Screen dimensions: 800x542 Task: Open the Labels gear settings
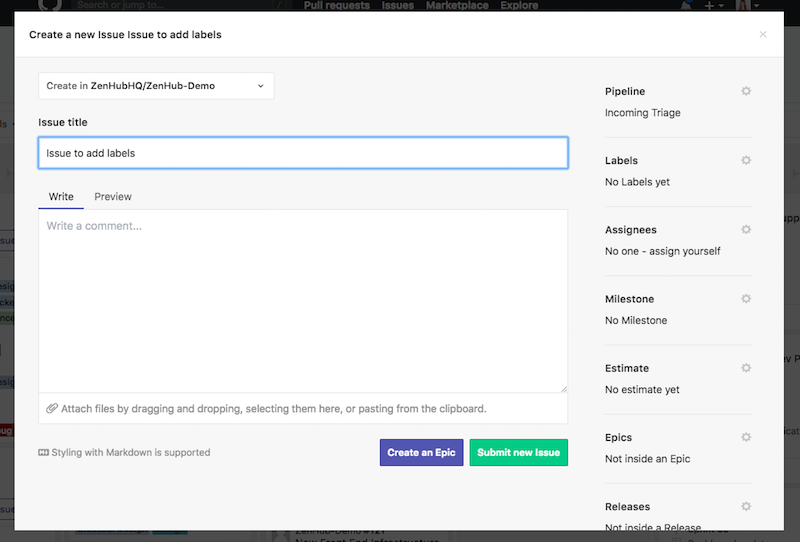click(x=746, y=160)
